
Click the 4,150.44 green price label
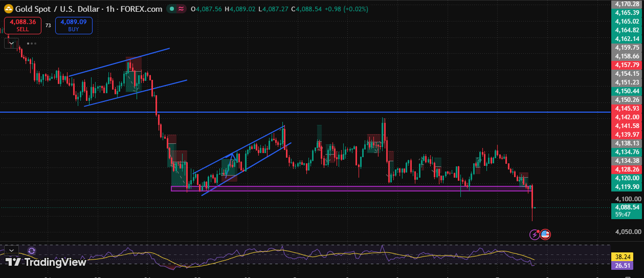(627, 91)
